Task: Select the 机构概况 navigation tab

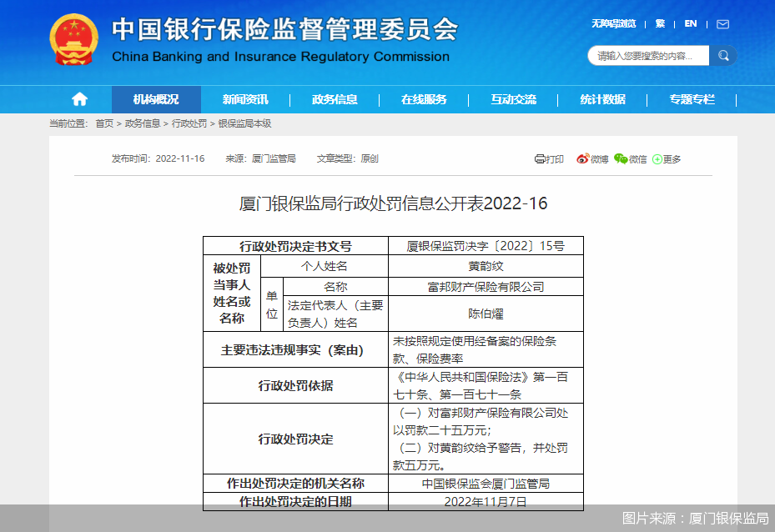Action: (x=155, y=98)
